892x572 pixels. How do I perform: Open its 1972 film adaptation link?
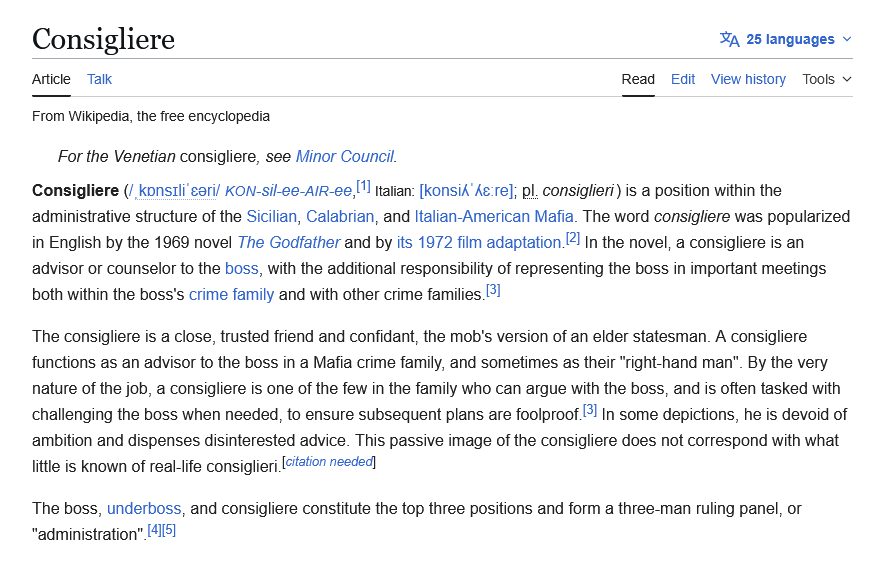[x=479, y=242]
